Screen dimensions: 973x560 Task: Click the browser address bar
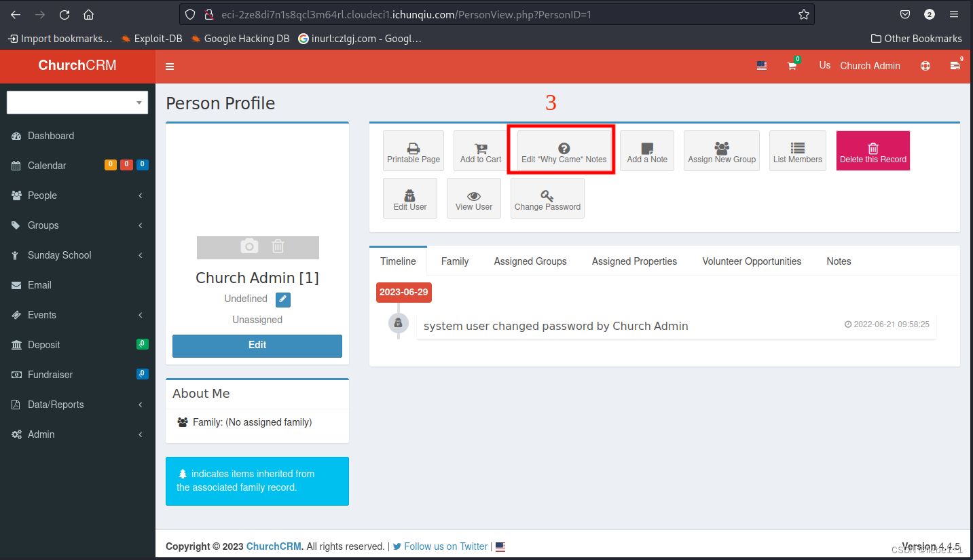[x=496, y=14]
